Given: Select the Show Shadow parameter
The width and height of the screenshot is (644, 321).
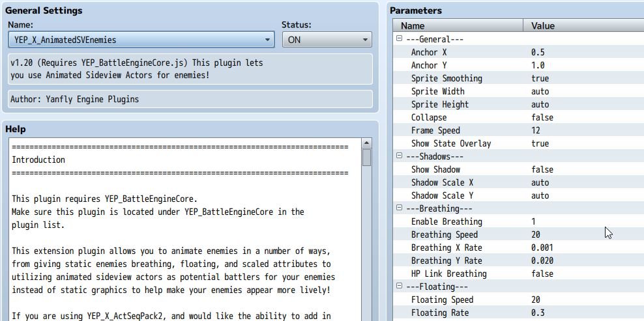Looking at the screenshot, I should point(518,169).
